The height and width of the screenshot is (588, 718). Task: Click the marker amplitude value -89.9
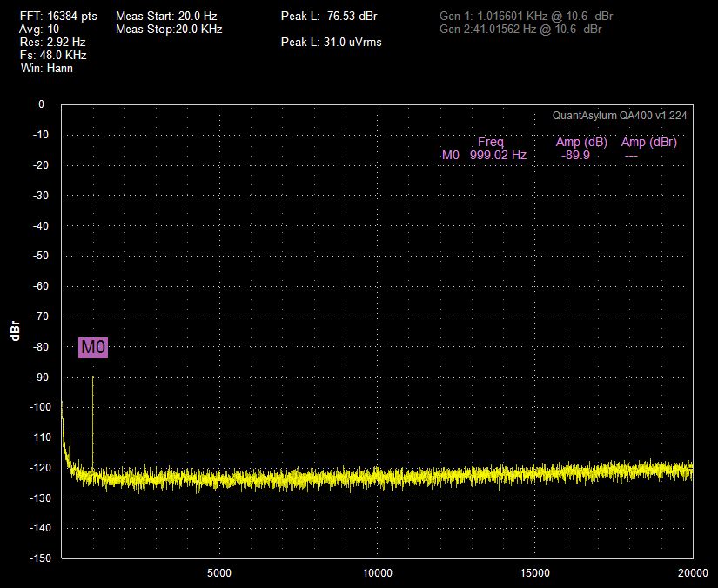pos(575,155)
